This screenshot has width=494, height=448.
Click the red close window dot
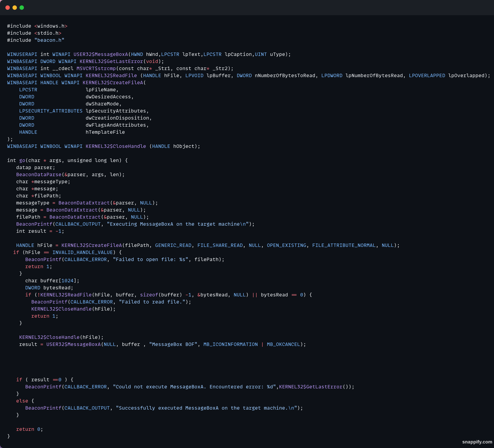coord(8,8)
